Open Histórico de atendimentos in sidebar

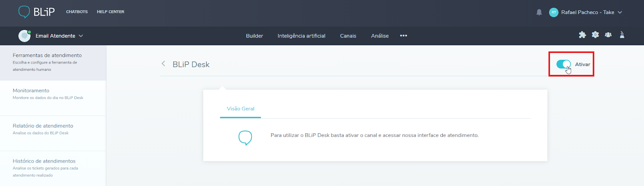(53, 168)
